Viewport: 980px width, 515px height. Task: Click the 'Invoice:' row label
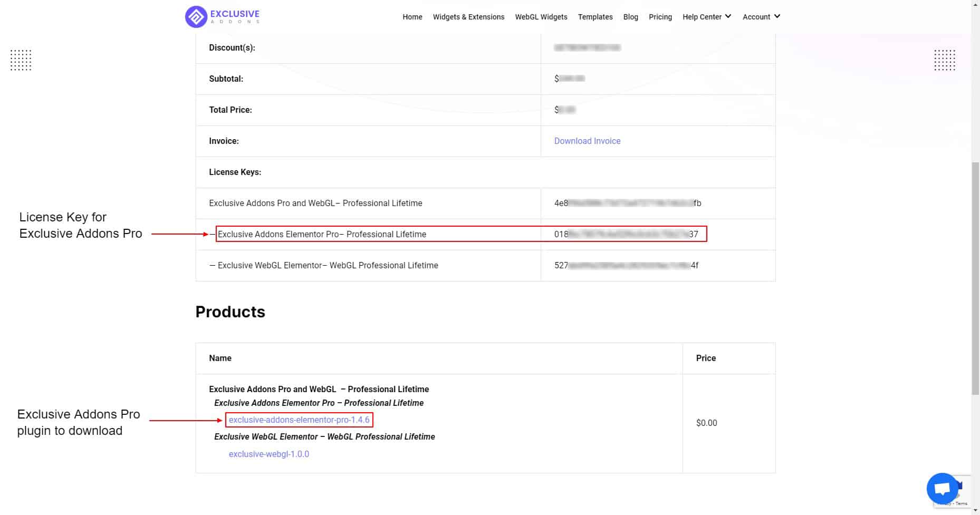point(224,141)
